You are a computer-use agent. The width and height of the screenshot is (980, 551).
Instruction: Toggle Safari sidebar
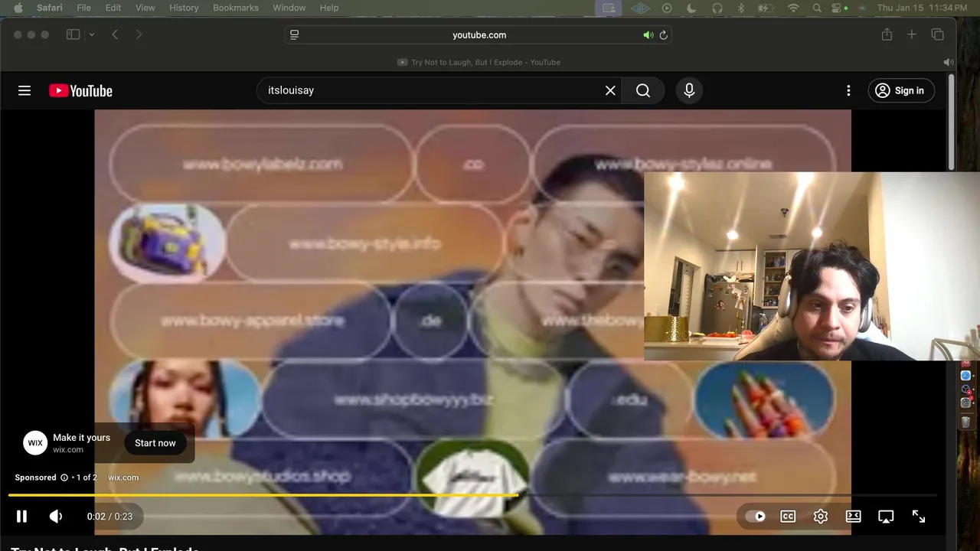click(x=73, y=34)
